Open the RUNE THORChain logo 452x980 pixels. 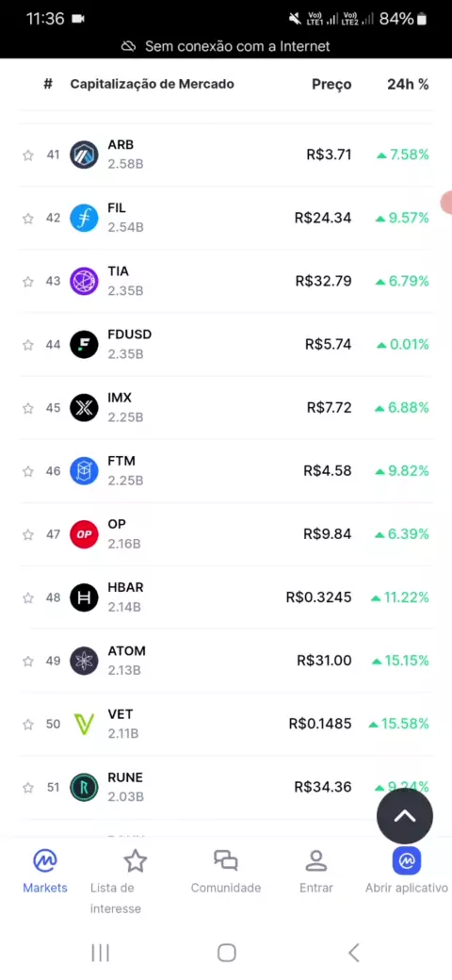click(x=84, y=788)
